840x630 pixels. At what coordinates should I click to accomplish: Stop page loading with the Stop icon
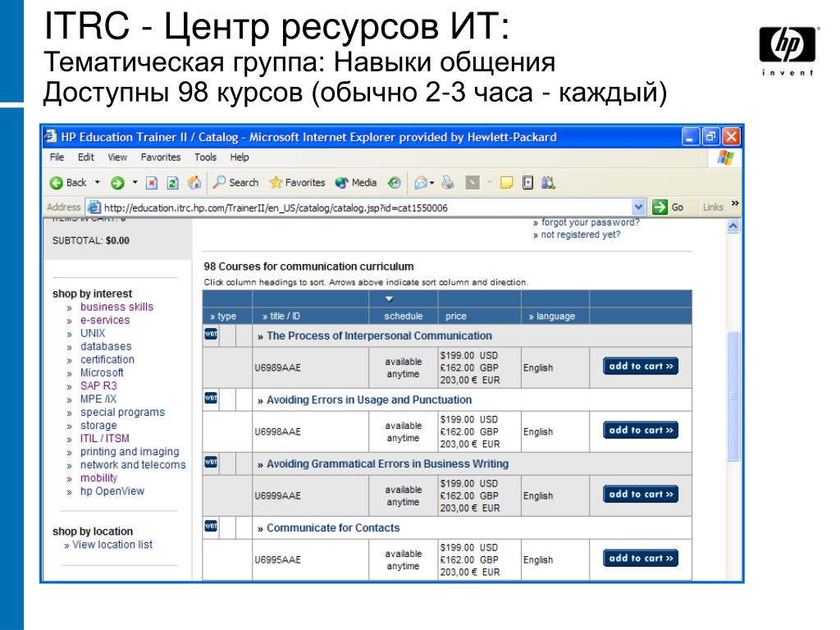[x=152, y=183]
